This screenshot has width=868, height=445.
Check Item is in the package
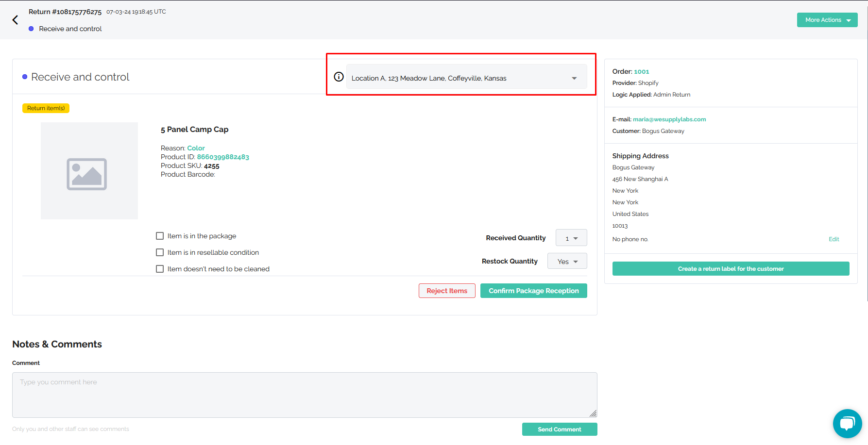(x=160, y=236)
